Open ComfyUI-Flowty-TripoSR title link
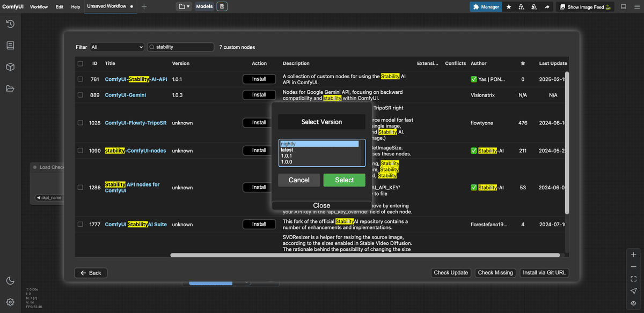Screen dimensions: 644x313 [136, 123]
